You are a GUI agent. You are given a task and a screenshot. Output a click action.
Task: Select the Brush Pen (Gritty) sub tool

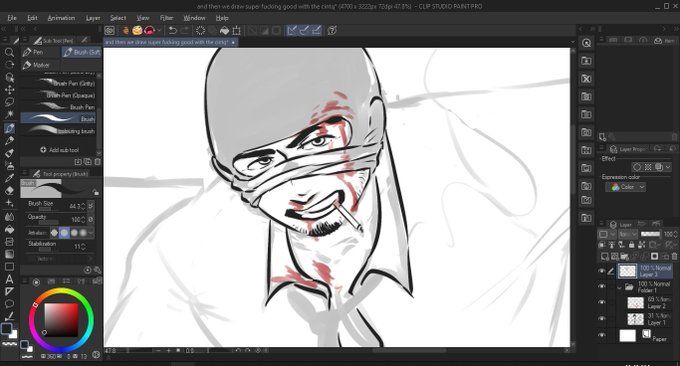click(x=58, y=83)
